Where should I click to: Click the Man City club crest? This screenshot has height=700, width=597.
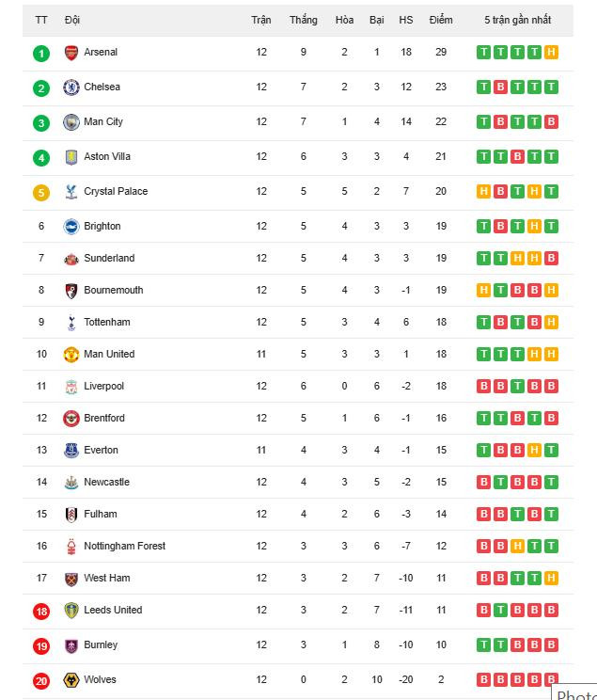71,122
